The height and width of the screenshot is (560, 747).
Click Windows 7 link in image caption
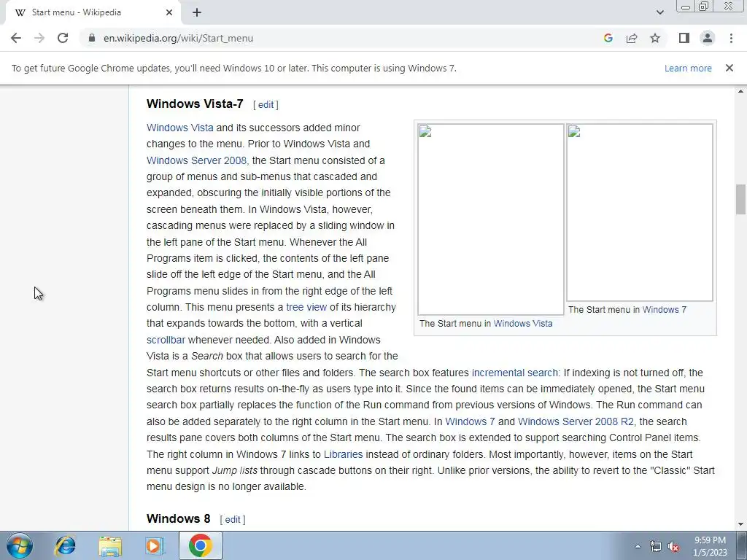(x=665, y=309)
